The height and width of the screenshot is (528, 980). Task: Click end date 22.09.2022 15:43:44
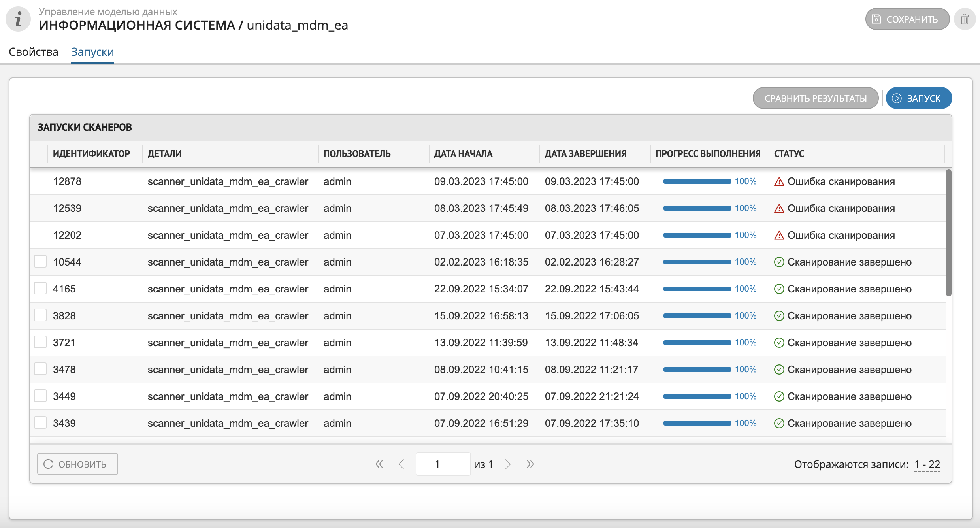point(592,289)
